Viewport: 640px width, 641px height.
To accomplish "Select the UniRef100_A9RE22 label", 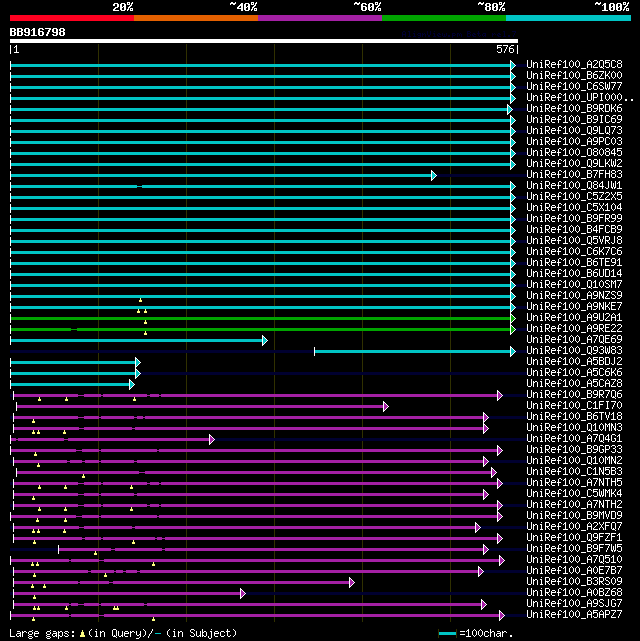I will point(574,329).
